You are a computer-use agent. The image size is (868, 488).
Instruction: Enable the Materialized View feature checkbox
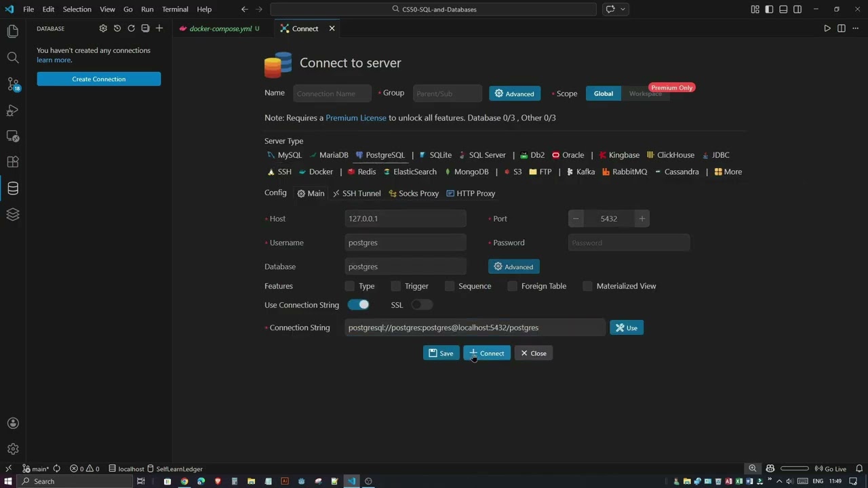click(587, 286)
